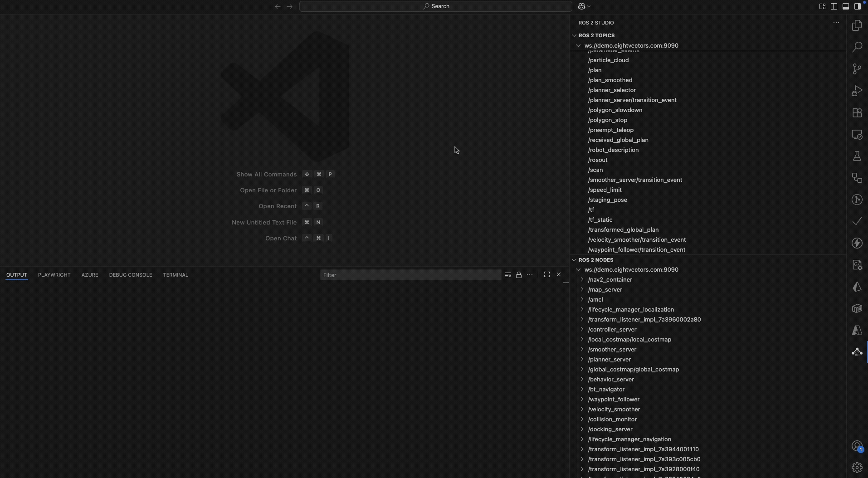This screenshot has height=478, width=868.
Task: Open the file-with-gear view in activity bar
Action: click(x=857, y=265)
